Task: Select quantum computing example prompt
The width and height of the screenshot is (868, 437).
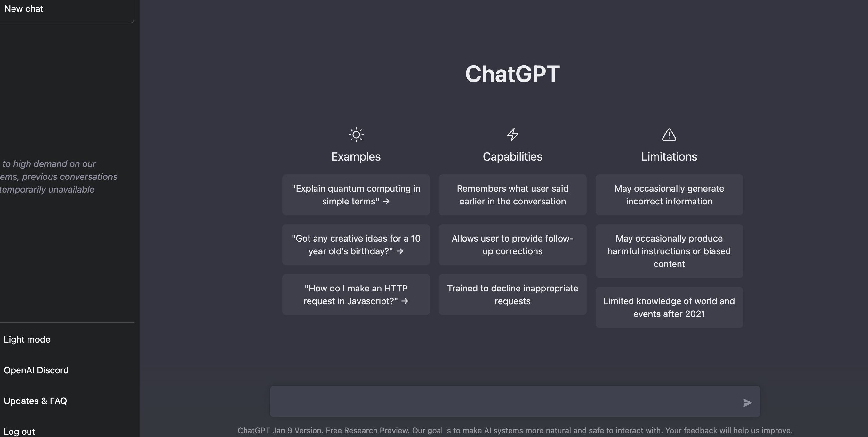Action: tap(356, 195)
